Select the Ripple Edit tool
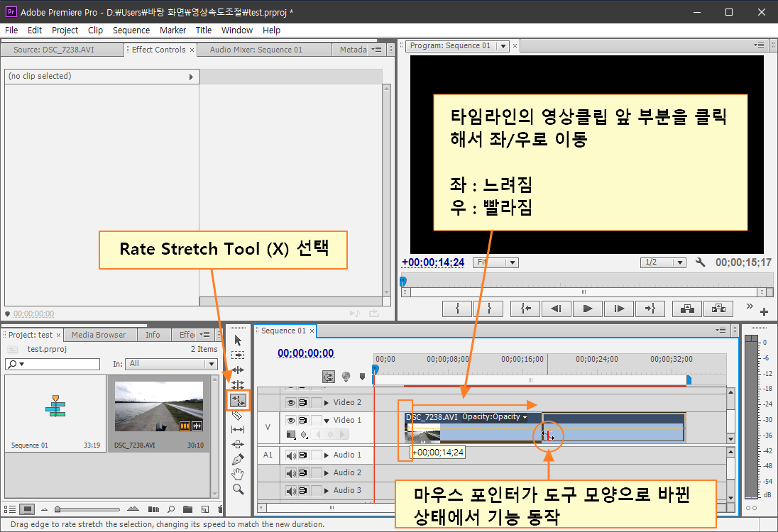This screenshot has width=778, height=532. (238, 370)
